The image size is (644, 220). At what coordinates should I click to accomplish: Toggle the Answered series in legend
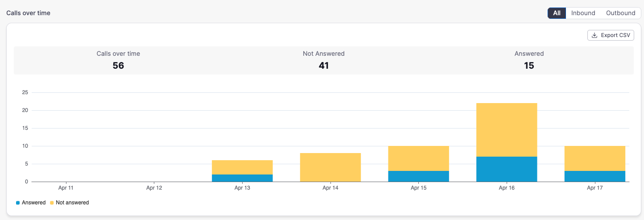pos(31,203)
